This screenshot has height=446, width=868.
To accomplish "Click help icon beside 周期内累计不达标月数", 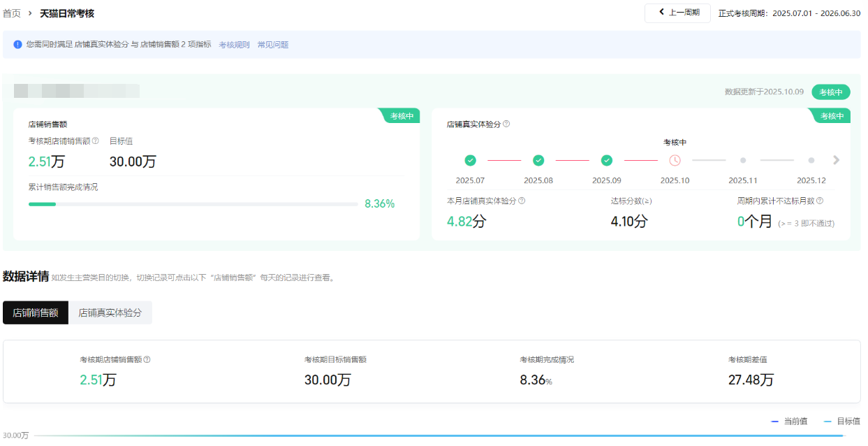I will coord(820,201).
